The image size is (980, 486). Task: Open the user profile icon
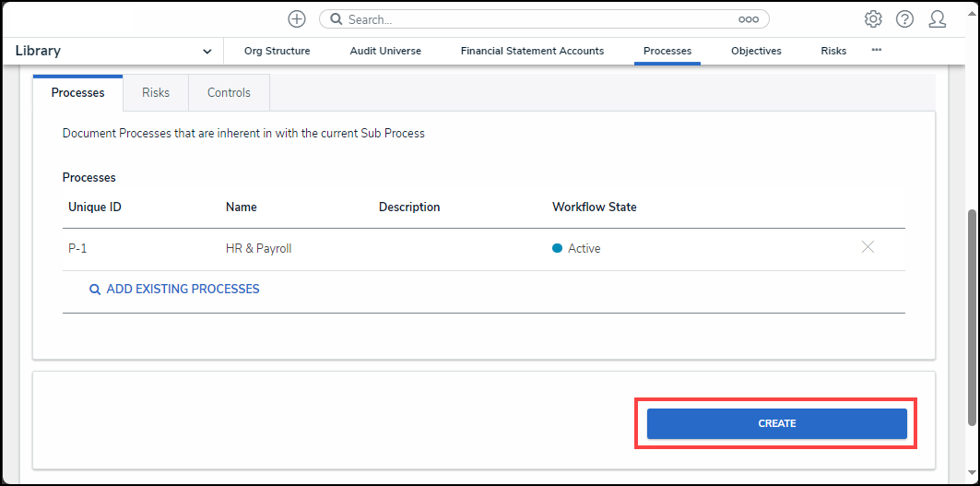[938, 19]
